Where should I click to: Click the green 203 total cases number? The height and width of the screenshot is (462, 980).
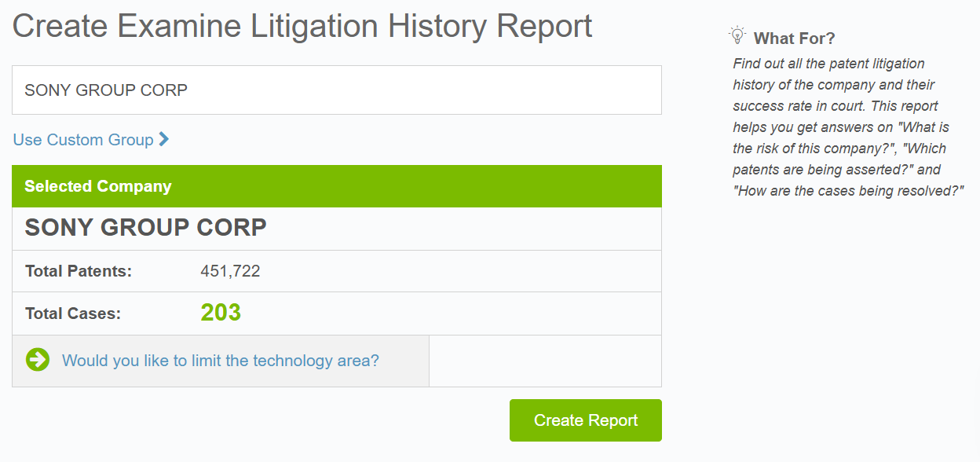pyautogui.click(x=221, y=313)
